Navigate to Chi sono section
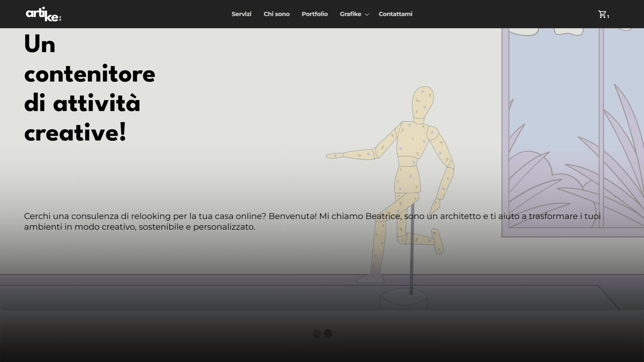The height and width of the screenshot is (362, 644). pyautogui.click(x=276, y=14)
